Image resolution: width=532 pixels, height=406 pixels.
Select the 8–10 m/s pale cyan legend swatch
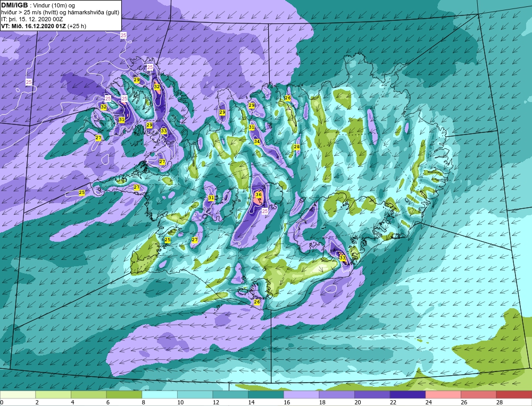[160, 394]
